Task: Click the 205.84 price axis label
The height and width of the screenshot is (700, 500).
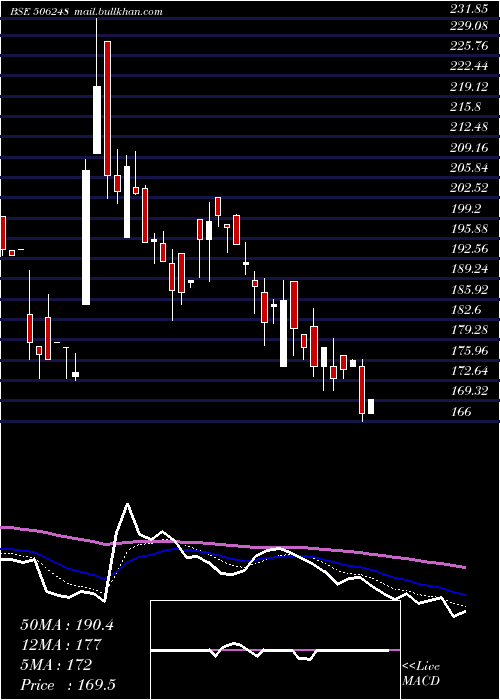Action: (469, 168)
